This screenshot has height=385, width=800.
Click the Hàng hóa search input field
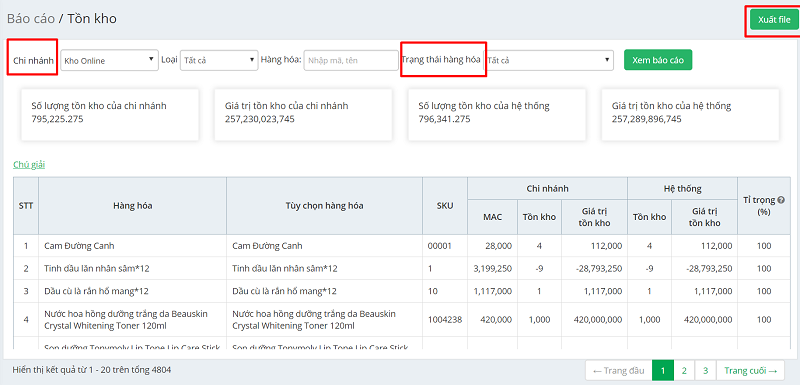(x=351, y=60)
